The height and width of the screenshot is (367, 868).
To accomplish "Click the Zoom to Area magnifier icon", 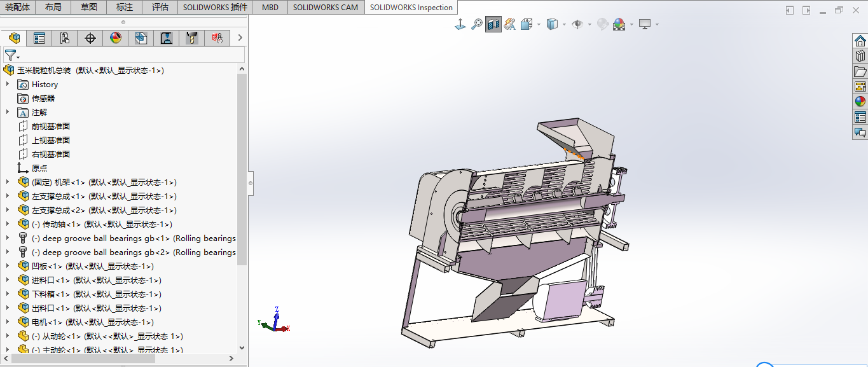I will (x=477, y=24).
